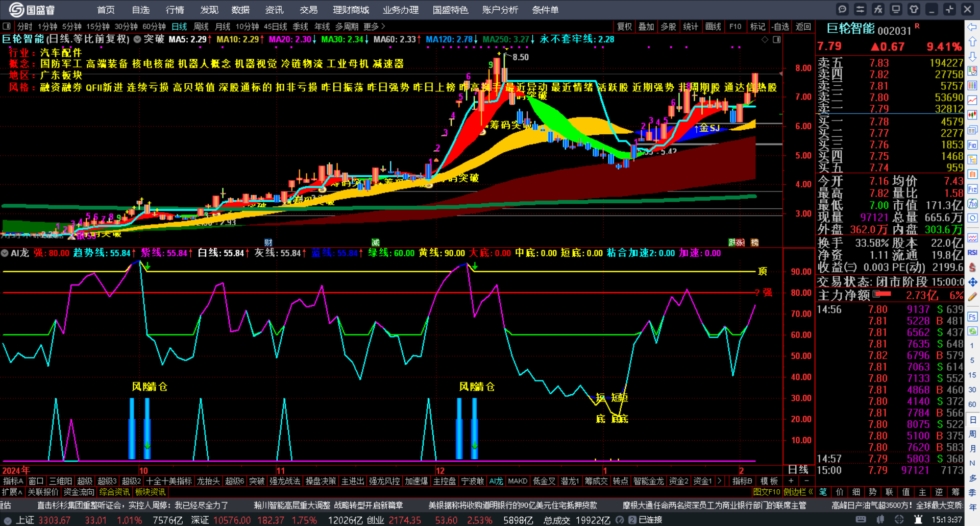Expand the 更多 periods dropdown
Screen dimensions: 980x526
(374, 27)
